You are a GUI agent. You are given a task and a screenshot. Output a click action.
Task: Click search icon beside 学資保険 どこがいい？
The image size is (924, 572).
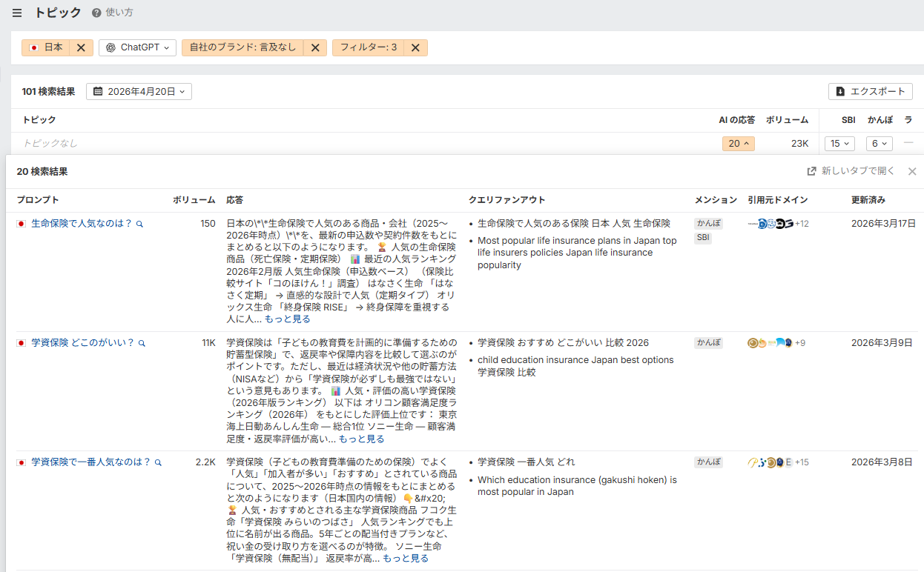(x=142, y=343)
